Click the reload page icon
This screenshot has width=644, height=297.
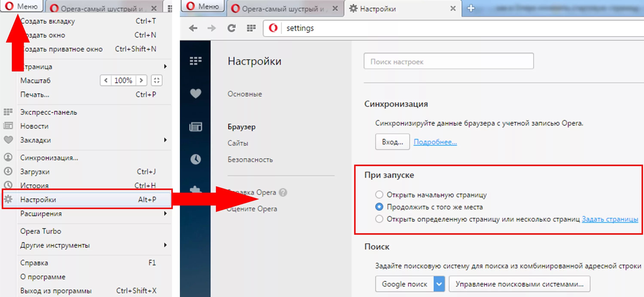pos(231,28)
